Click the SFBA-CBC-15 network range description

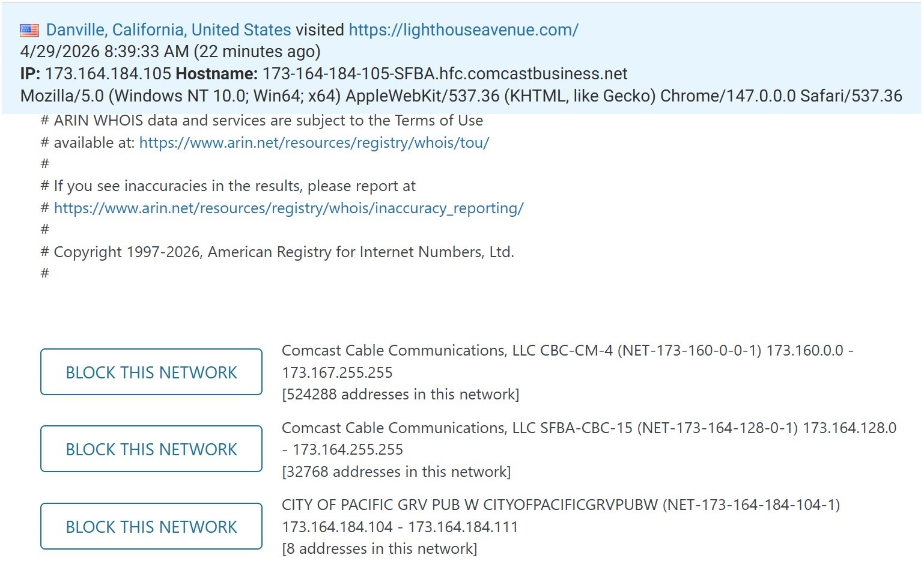click(589, 428)
